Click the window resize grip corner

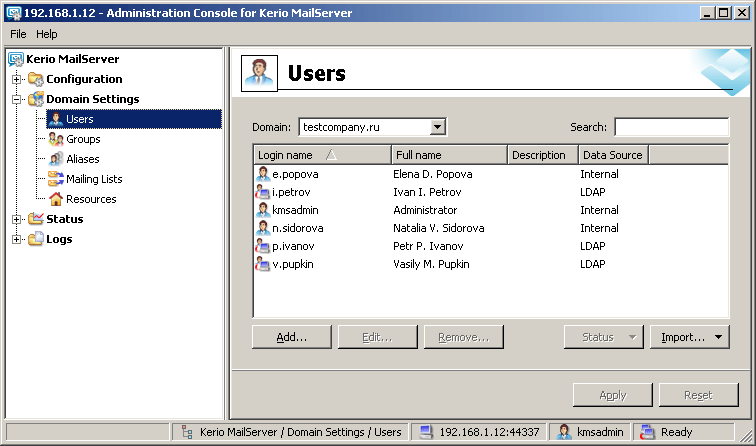tap(745, 436)
